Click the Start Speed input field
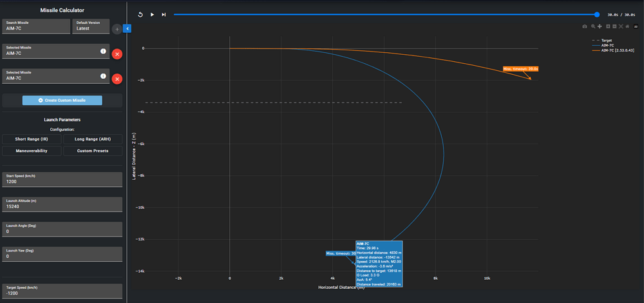644x303 pixels. pyautogui.click(x=62, y=179)
